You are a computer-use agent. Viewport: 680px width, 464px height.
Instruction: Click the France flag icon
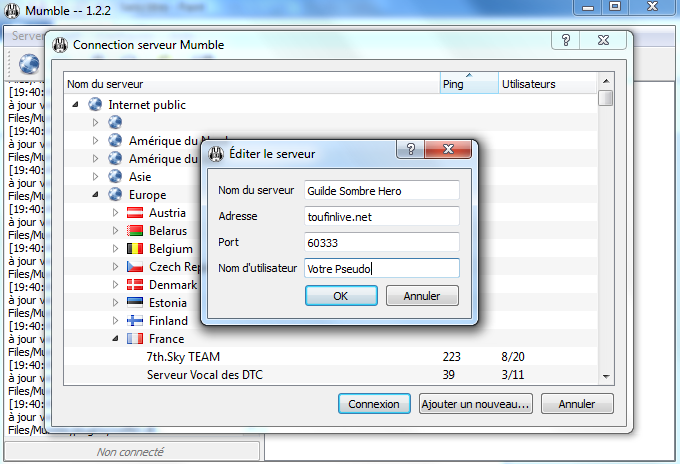(135, 338)
